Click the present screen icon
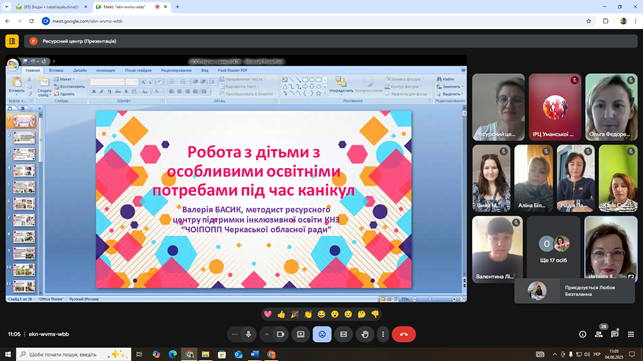This screenshot has height=361, width=643. (x=301, y=334)
